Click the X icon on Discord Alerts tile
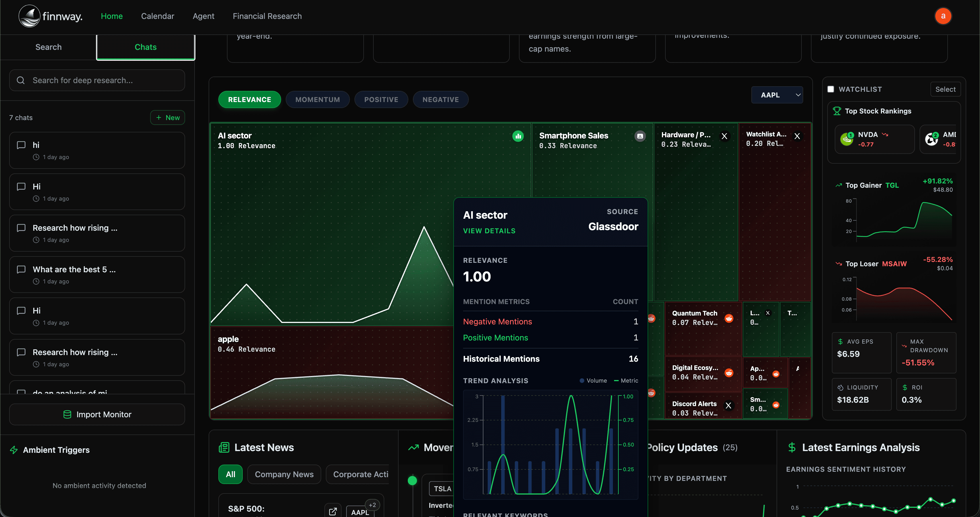The image size is (980, 517). [x=728, y=406]
